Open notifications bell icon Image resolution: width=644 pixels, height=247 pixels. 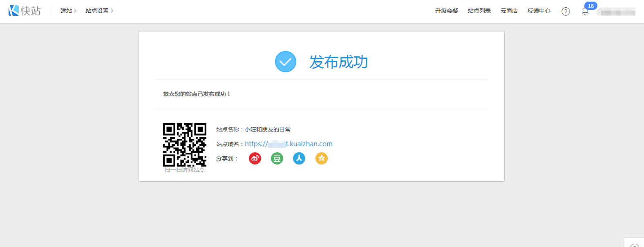585,12
